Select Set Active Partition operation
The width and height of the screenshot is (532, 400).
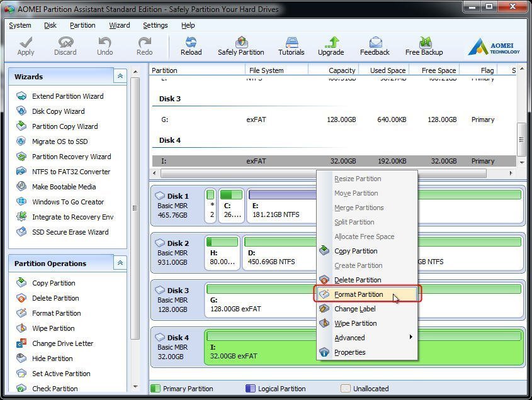coord(54,374)
